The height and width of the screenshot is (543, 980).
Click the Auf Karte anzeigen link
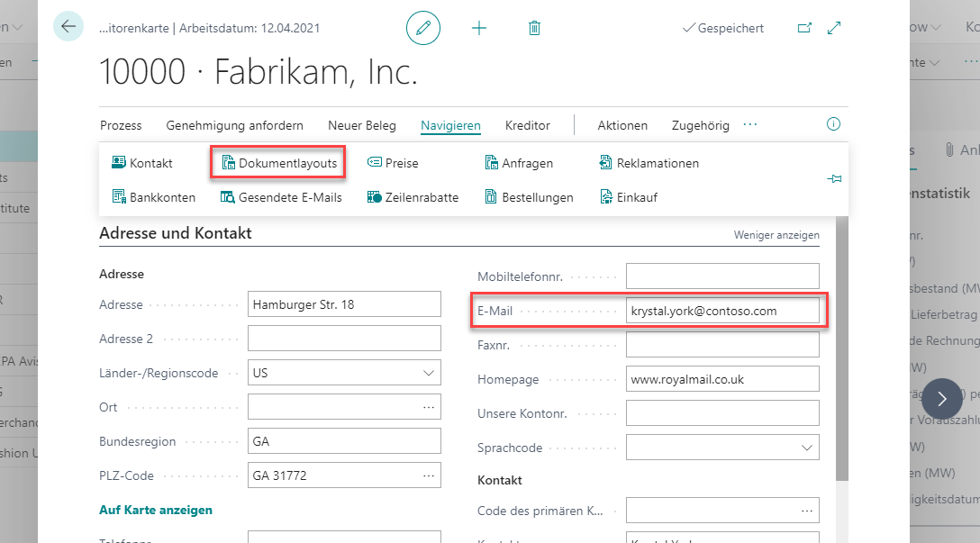(x=156, y=510)
